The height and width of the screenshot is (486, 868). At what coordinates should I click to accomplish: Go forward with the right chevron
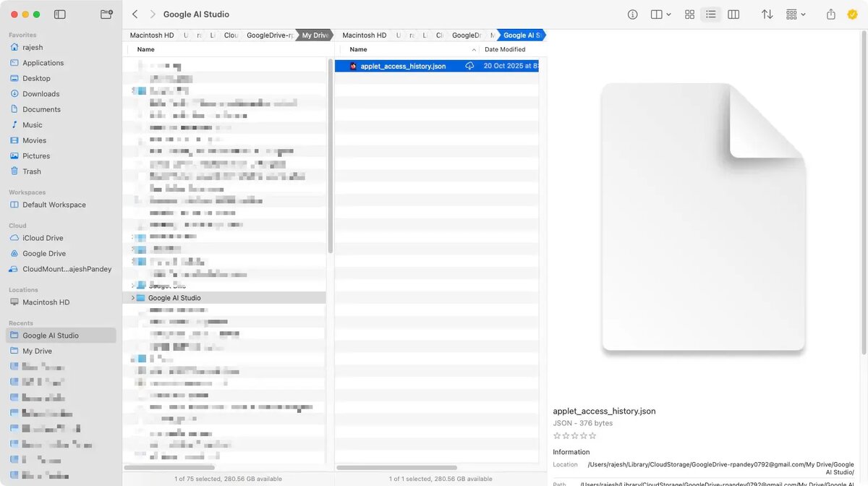click(152, 14)
